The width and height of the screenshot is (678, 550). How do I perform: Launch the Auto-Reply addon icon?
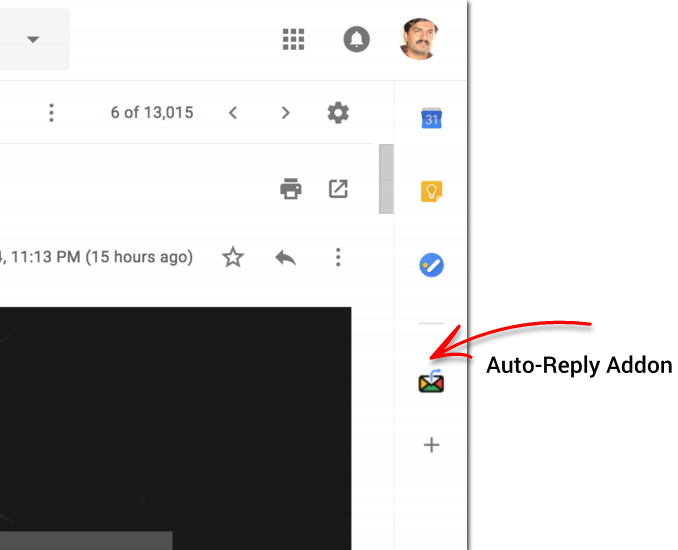(431, 381)
